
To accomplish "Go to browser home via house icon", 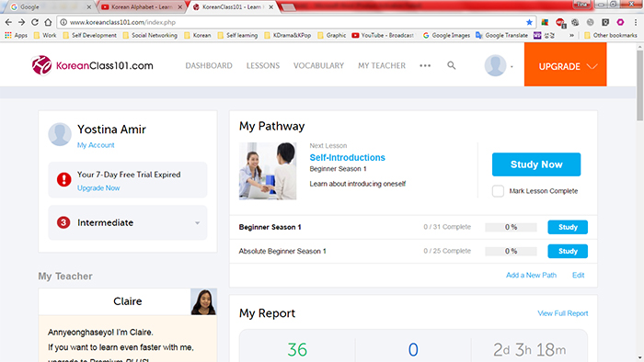I will [48, 22].
